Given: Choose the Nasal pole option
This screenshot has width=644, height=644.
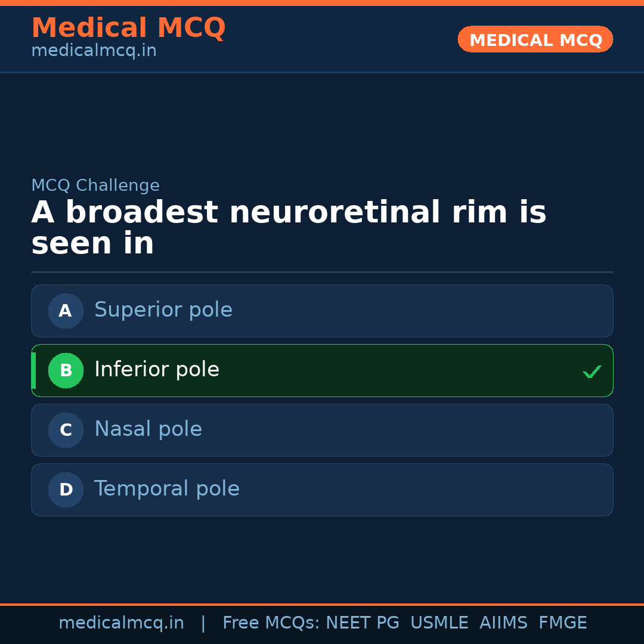Looking at the screenshot, I should click(x=148, y=429).
